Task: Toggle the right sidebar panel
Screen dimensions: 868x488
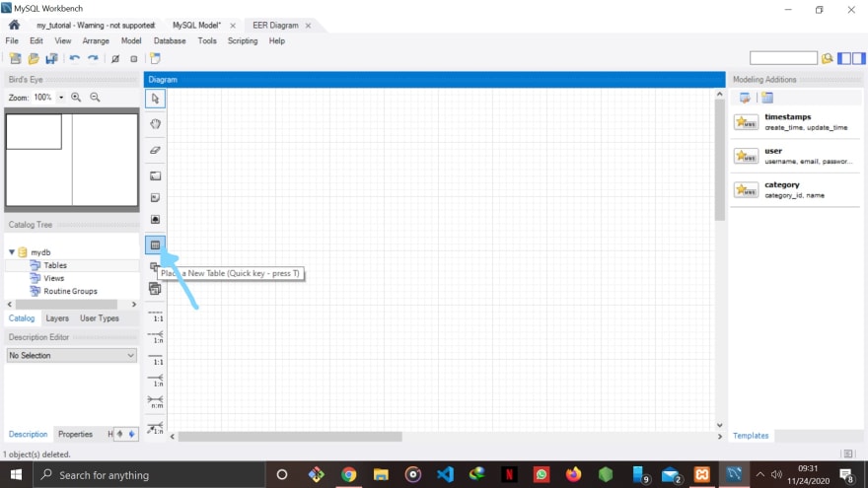Action: (858, 58)
